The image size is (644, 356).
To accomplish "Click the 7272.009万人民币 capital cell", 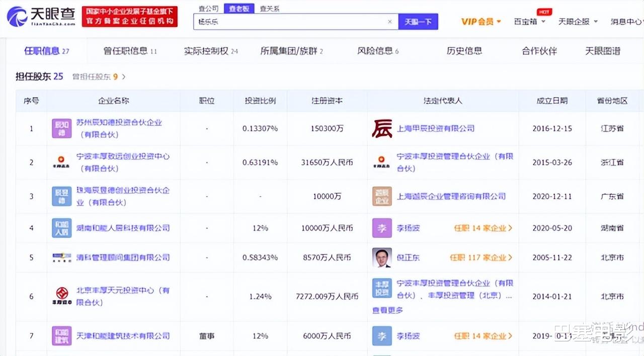I will click(x=327, y=296).
